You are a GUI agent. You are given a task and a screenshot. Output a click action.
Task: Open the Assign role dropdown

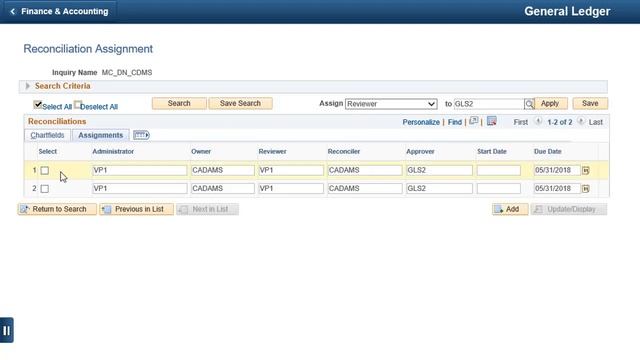pos(391,104)
